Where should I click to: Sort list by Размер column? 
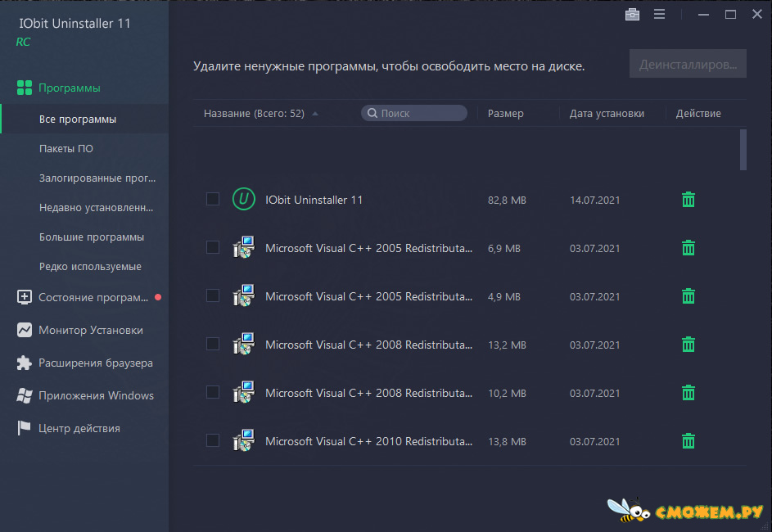(506, 113)
